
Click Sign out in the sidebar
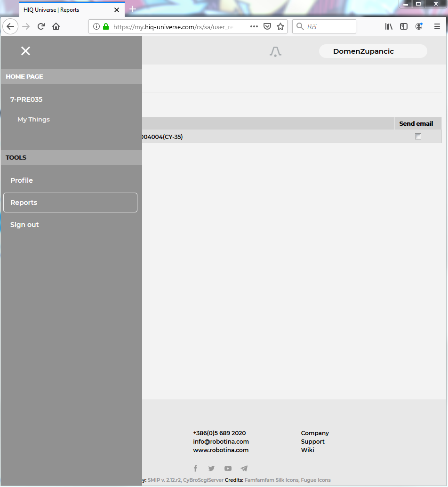point(24,225)
